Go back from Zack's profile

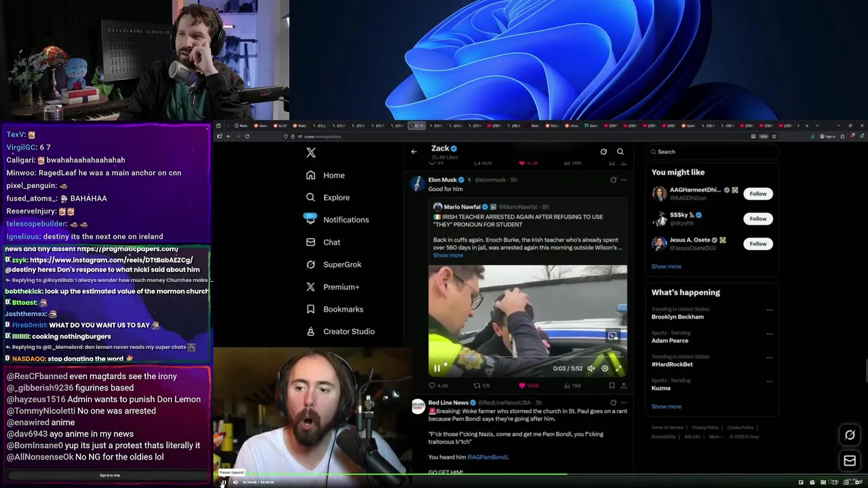pyautogui.click(x=414, y=151)
